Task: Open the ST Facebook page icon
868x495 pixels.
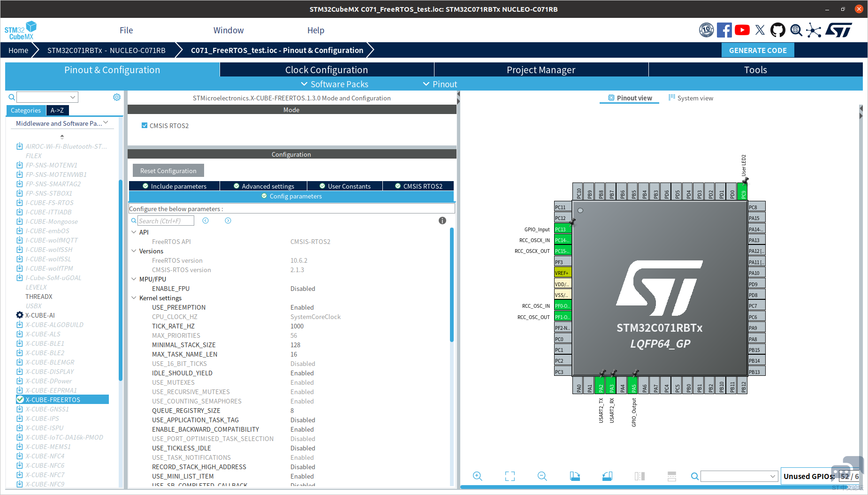Action: 724,30
